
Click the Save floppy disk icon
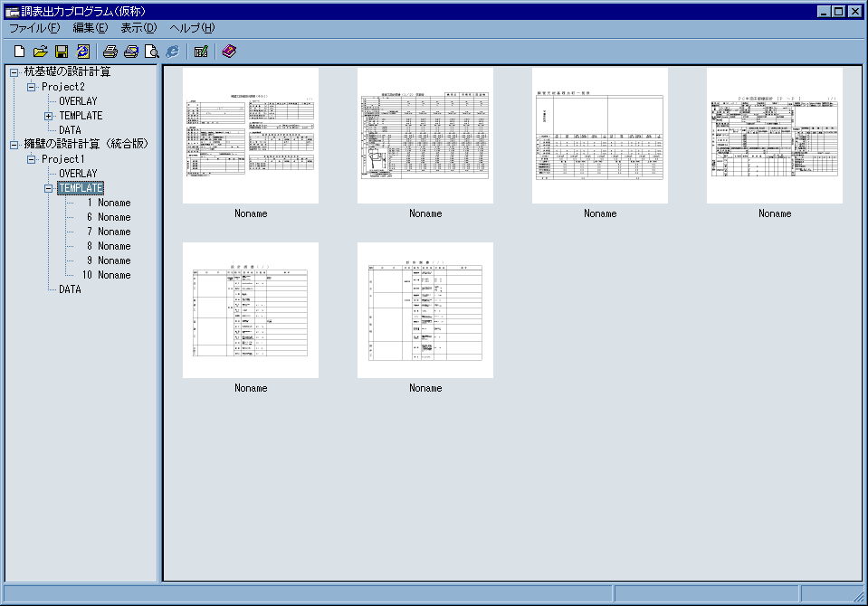point(62,52)
